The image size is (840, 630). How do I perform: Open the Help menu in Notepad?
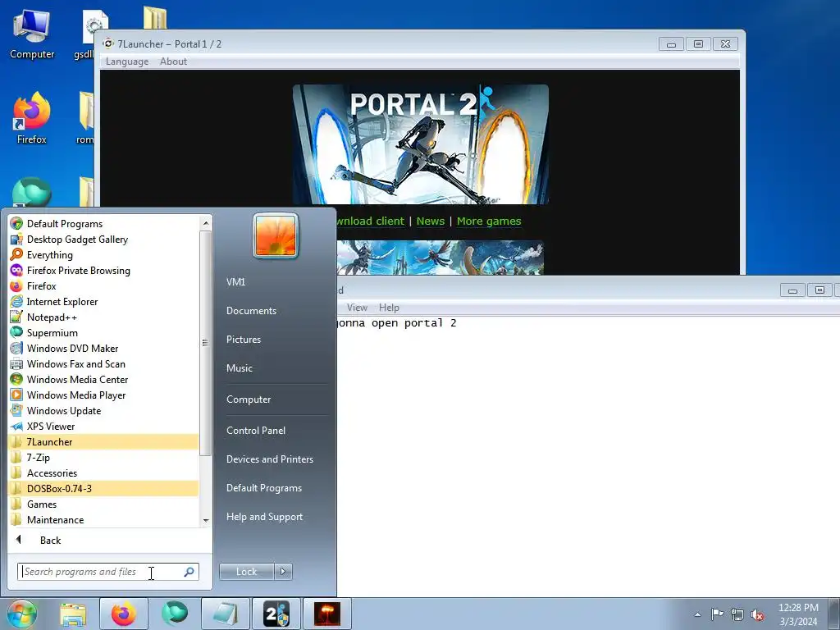pos(389,308)
